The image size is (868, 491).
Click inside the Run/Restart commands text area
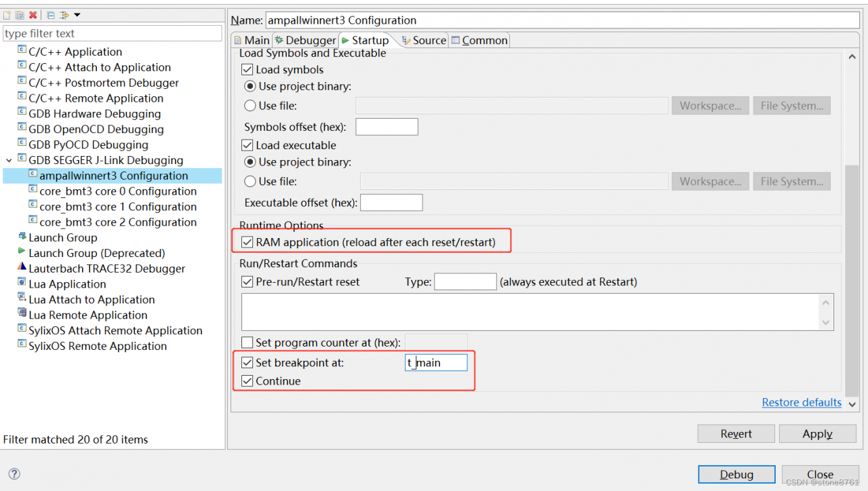pos(530,312)
